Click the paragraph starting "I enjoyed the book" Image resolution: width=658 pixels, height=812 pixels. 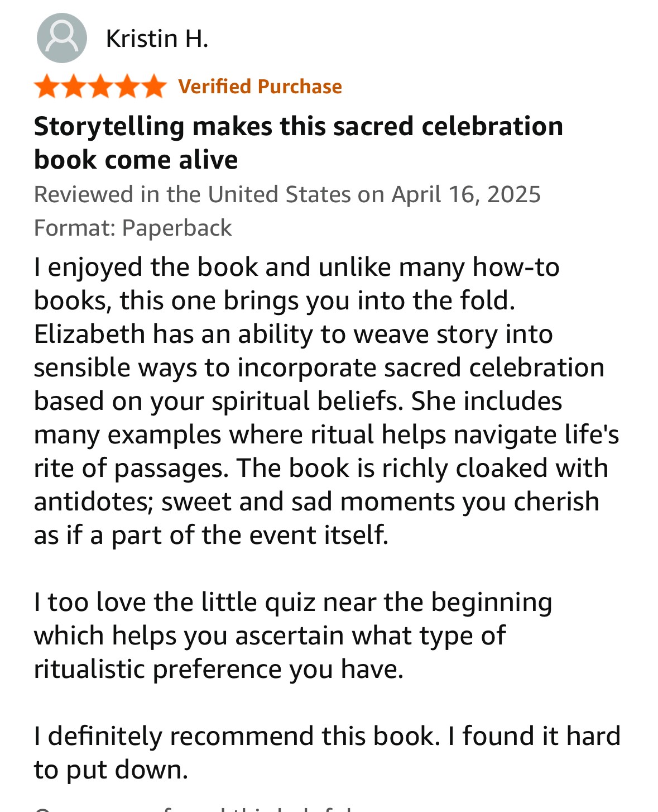coord(326,400)
